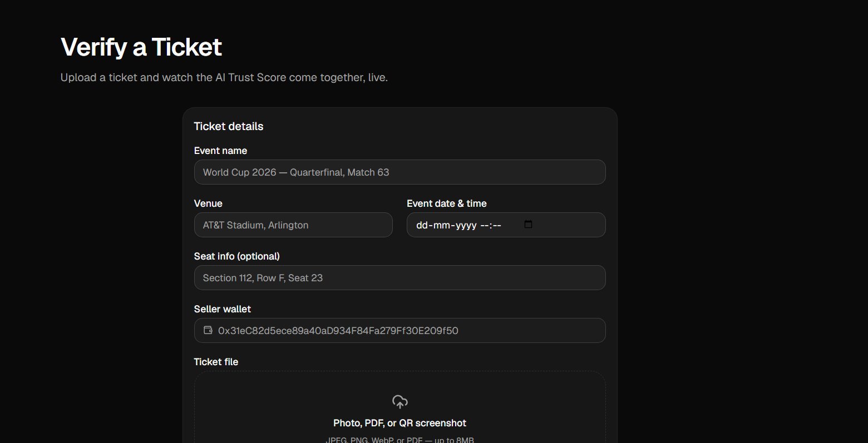
Task: Click the JPEG, PNG, WebP file-type hint
Action: pos(400,440)
